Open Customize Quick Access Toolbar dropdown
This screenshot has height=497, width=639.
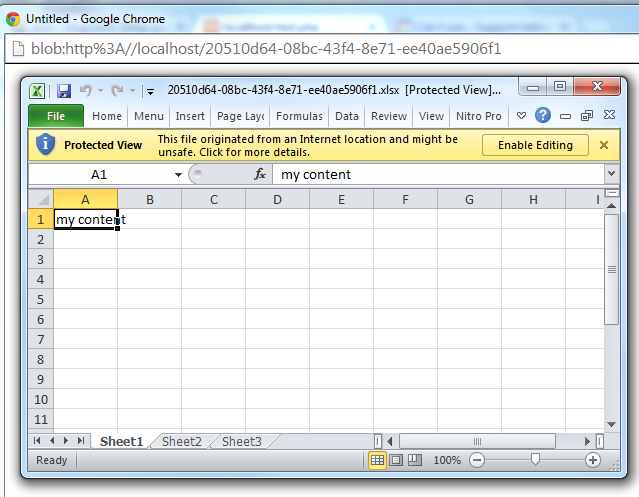pyautogui.click(x=150, y=91)
